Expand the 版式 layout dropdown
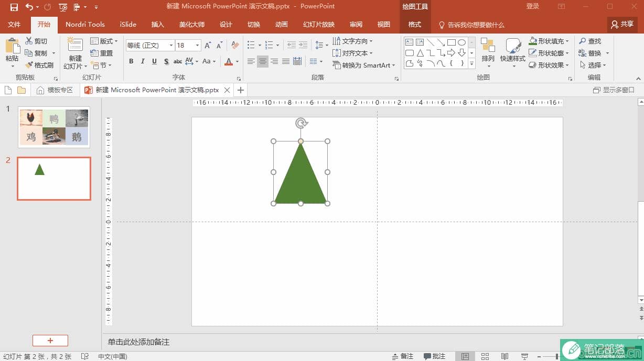 pos(104,41)
